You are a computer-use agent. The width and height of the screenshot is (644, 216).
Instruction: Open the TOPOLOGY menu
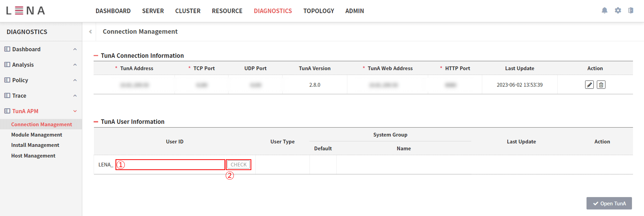(318, 11)
